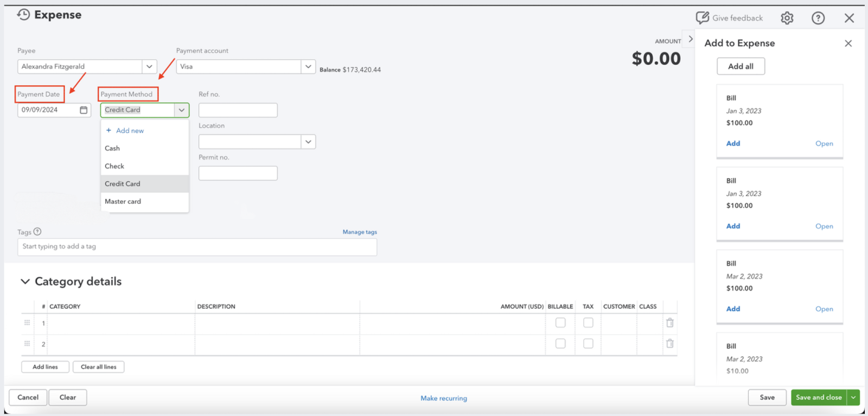Check the Billable box in row 1
Viewport: 868px width, 416px height.
(560, 323)
